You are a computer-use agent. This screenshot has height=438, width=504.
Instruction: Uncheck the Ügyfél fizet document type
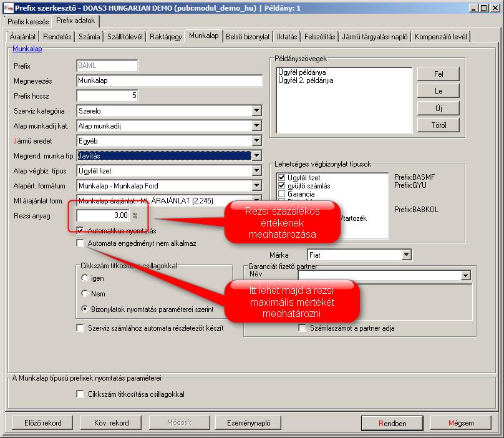(x=281, y=178)
